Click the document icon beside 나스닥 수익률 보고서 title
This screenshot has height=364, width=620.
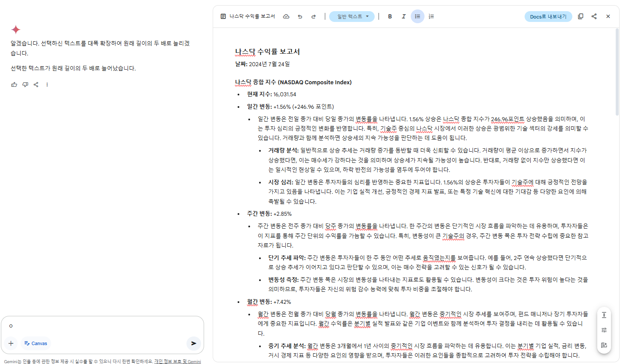(x=223, y=16)
